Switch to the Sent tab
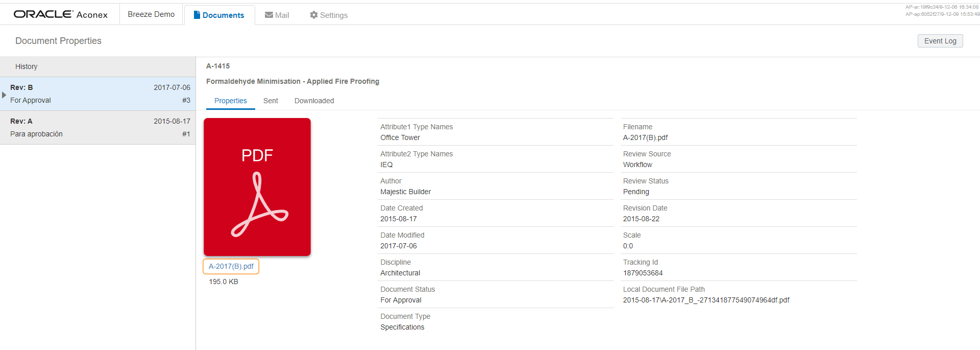Screen dimensions: 980x350 (271, 101)
